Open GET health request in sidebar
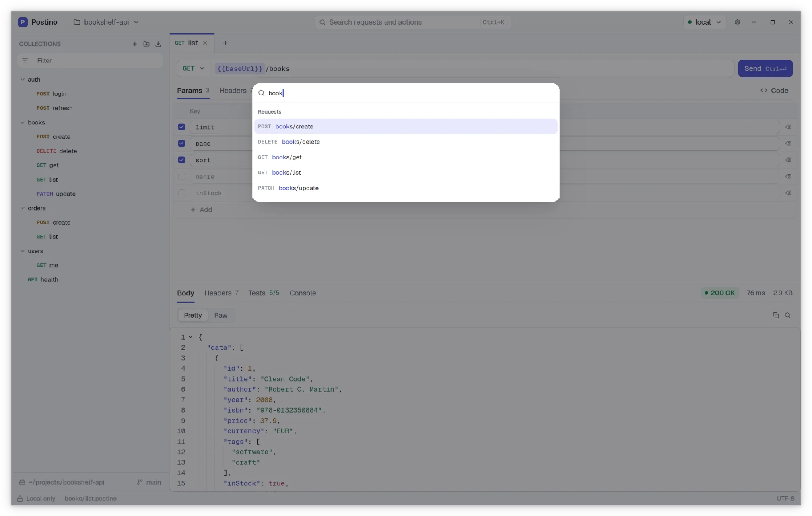Image resolution: width=812 pixels, height=516 pixels. coord(43,279)
